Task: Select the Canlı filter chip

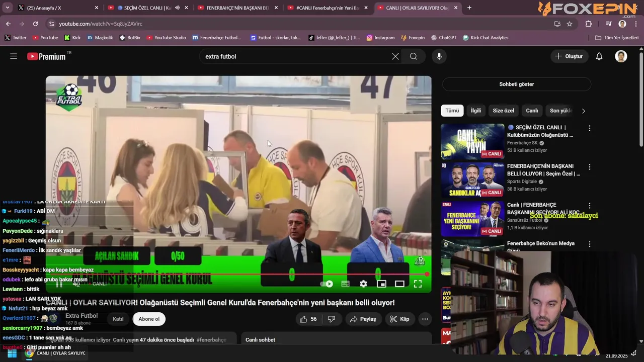Action: coord(532,111)
